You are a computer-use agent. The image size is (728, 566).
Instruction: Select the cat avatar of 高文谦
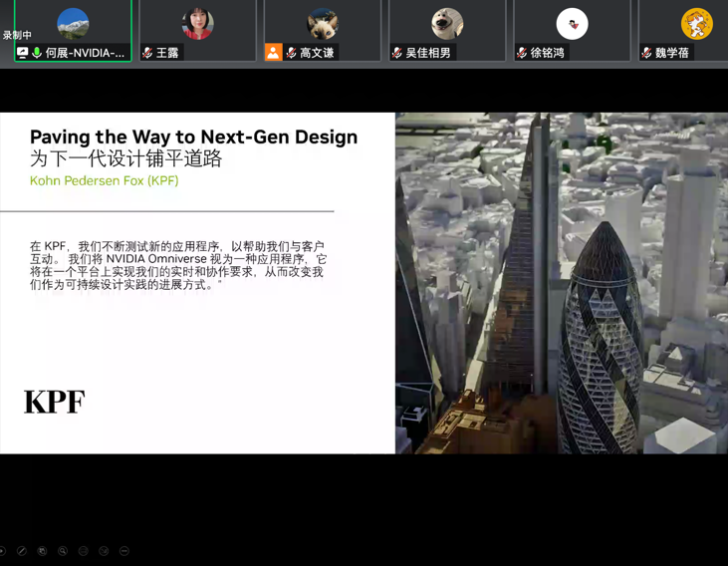[x=322, y=24]
